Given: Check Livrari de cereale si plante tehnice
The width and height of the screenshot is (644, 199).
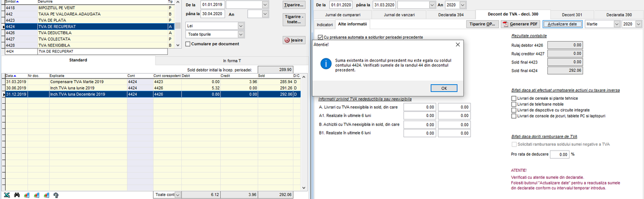Looking at the screenshot, I should [x=514, y=98].
